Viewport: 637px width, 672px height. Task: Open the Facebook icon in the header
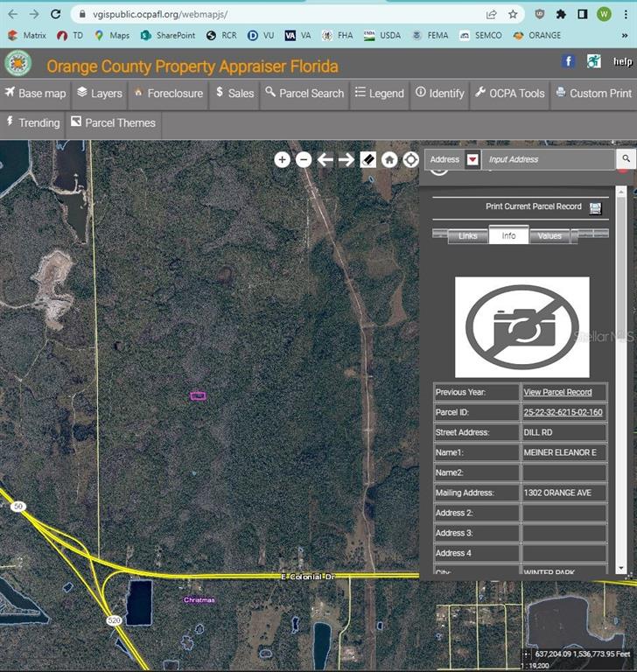coord(568,61)
